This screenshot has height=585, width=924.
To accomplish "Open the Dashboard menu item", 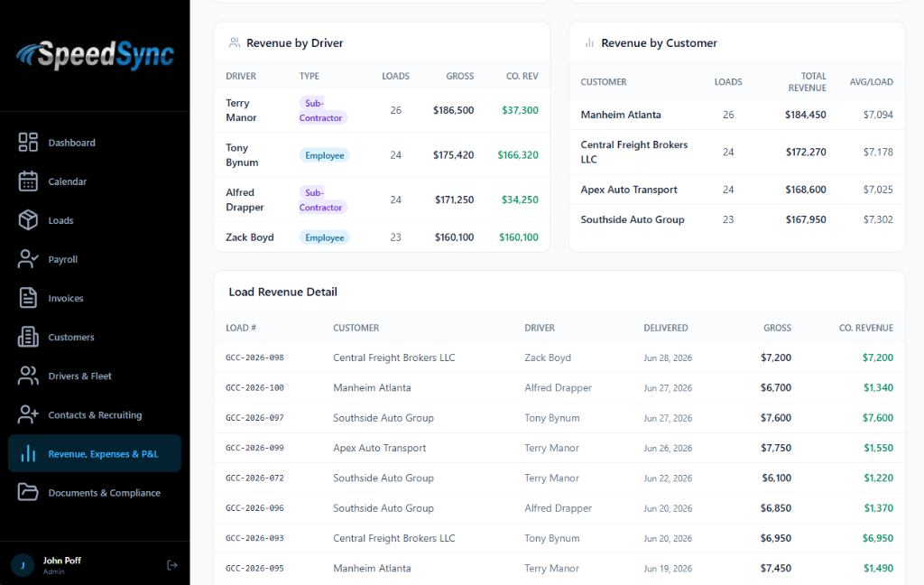I will click(x=71, y=143).
